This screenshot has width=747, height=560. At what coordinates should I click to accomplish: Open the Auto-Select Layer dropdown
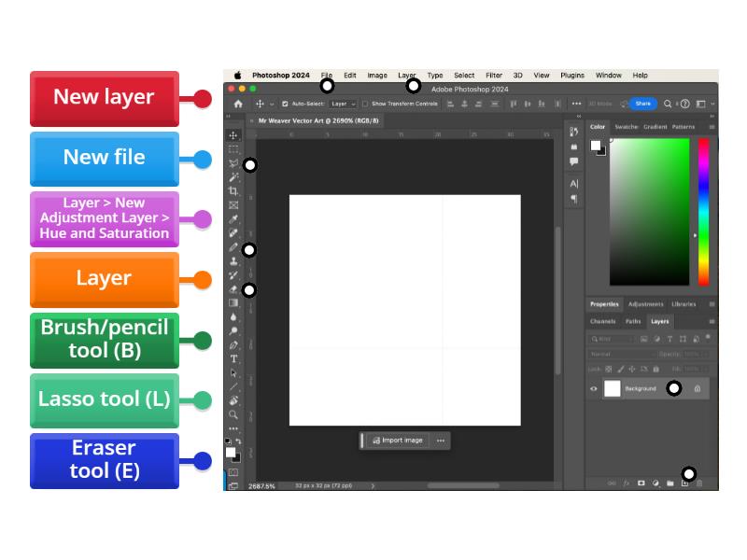341,104
